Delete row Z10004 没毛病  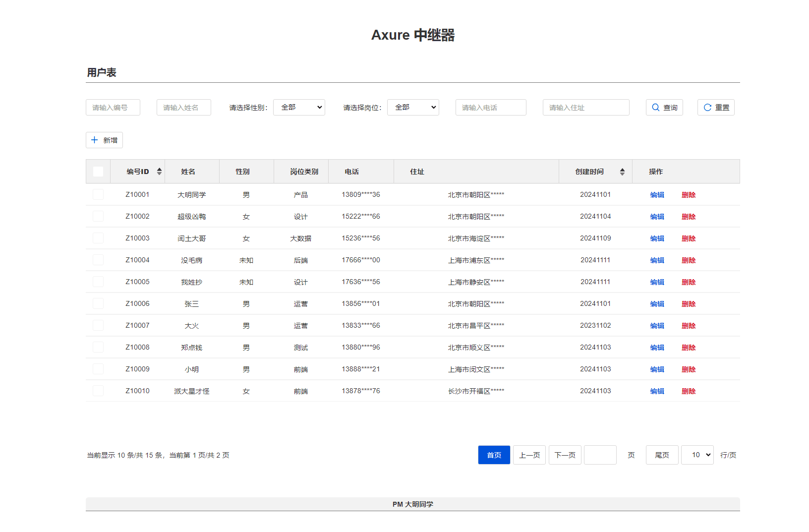coord(689,260)
